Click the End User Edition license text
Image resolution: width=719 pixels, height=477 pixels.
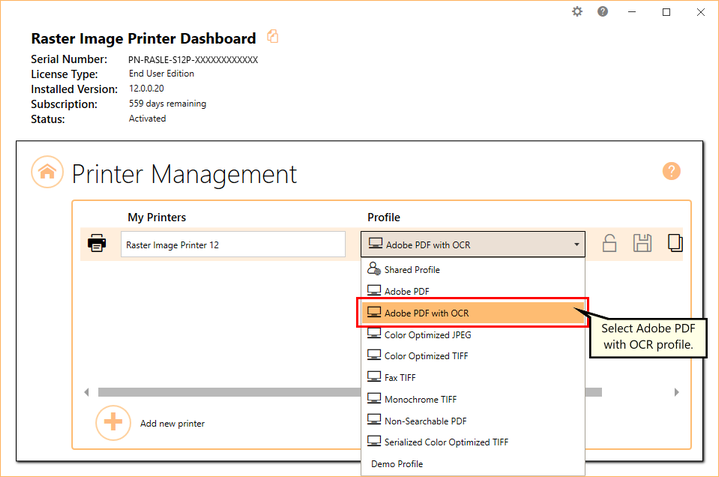tap(161, 73)
